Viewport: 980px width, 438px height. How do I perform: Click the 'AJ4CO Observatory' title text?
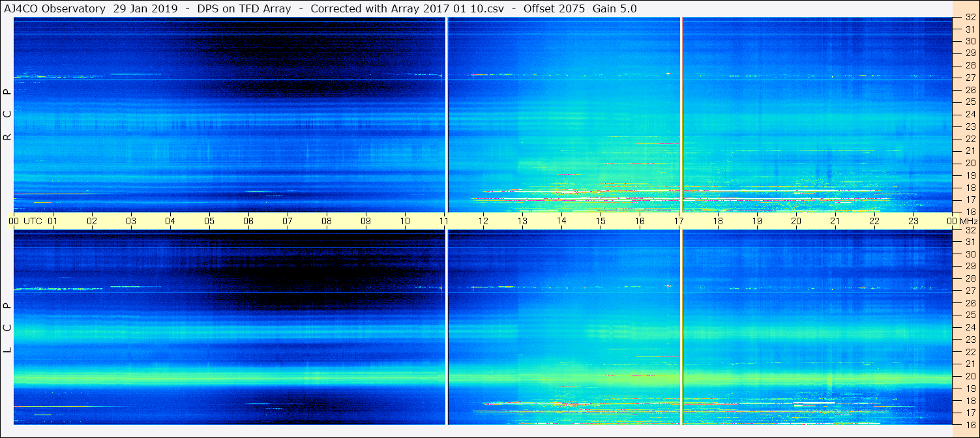point(54,8)
